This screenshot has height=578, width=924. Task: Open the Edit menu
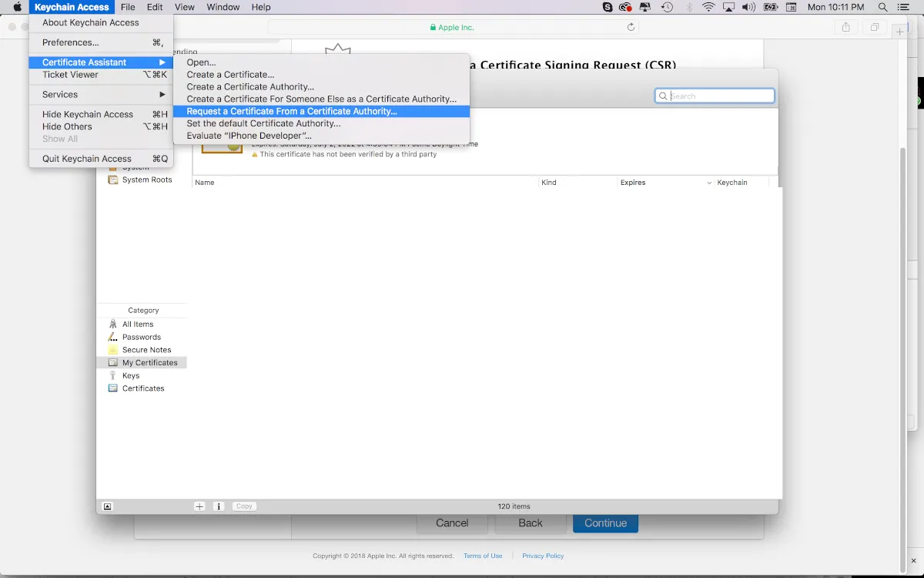click(x=155, y=7)
